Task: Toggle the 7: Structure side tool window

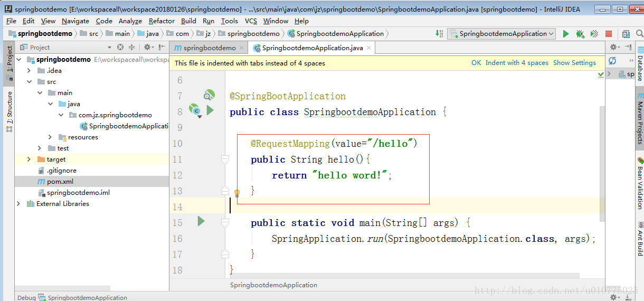Action: pyautogui.click(x=9, y=111)
